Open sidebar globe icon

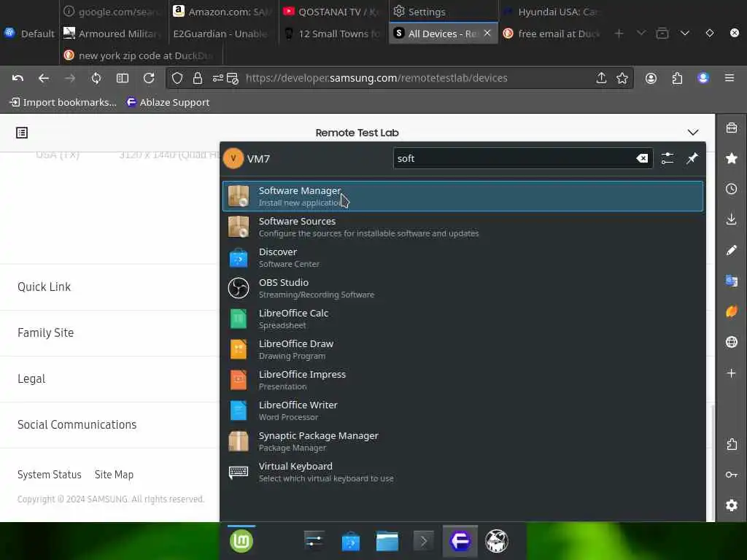732,342
